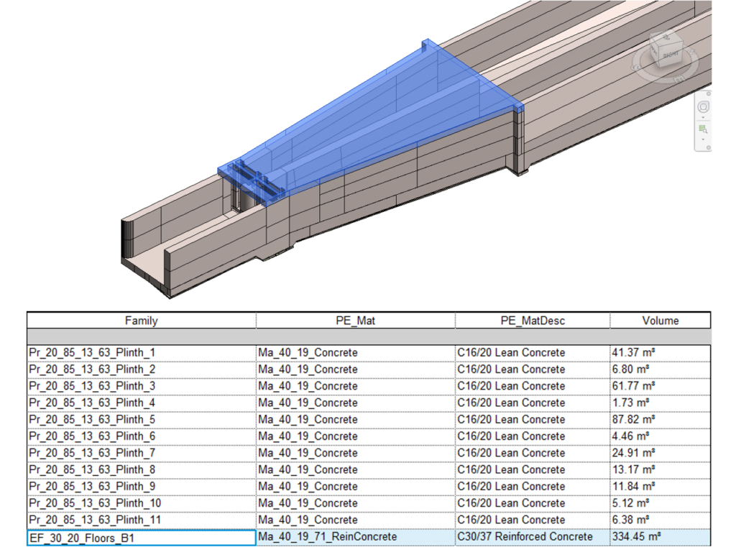Select the EF_30_20_Floors_B1 family cell
The height and width of the screenshot is (560, 736).
pyautogui.click(x=141, y=537)
